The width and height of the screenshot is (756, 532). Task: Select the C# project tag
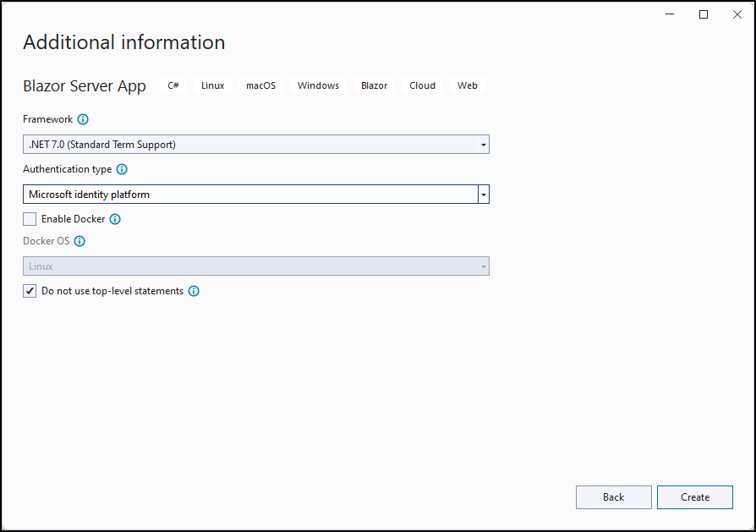point(173,85)
